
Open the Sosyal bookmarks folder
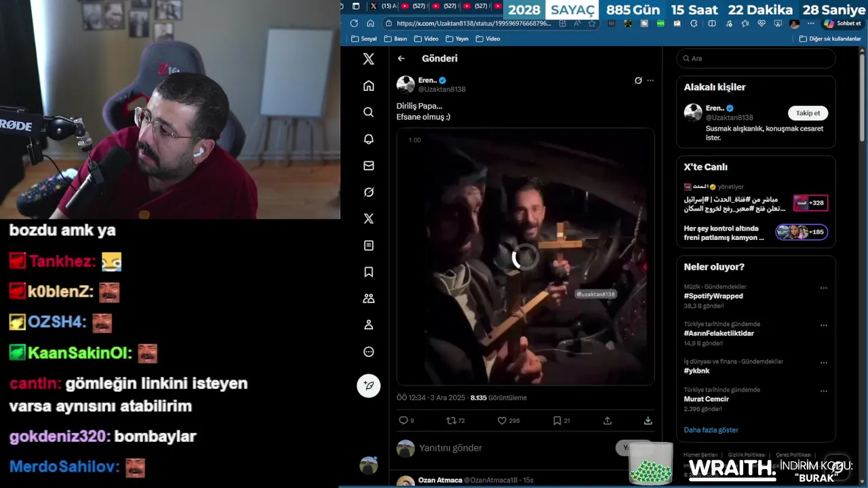point(364,39)
